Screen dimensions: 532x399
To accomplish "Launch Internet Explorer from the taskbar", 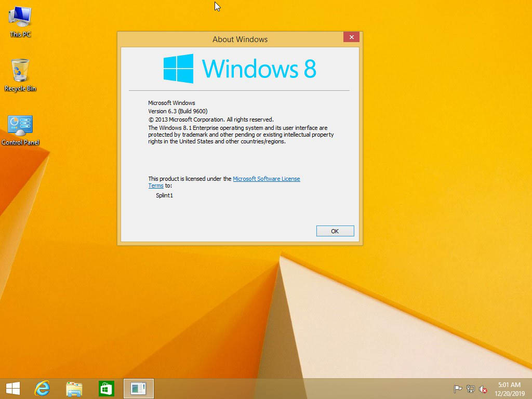I will click(42, 389).
